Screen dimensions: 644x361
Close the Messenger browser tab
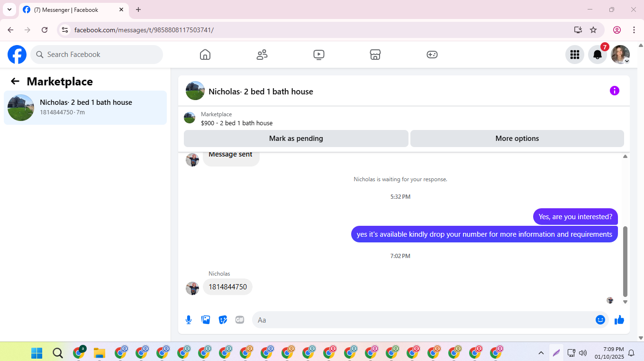click(121, 9)
